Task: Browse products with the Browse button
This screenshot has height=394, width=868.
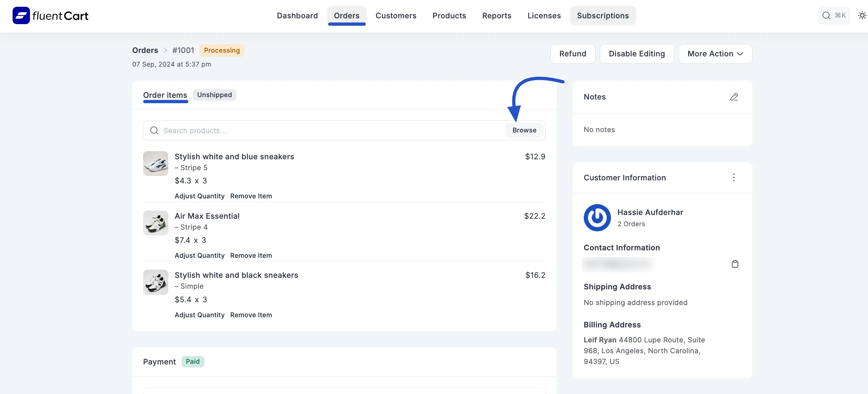Action: pos(524,130)
